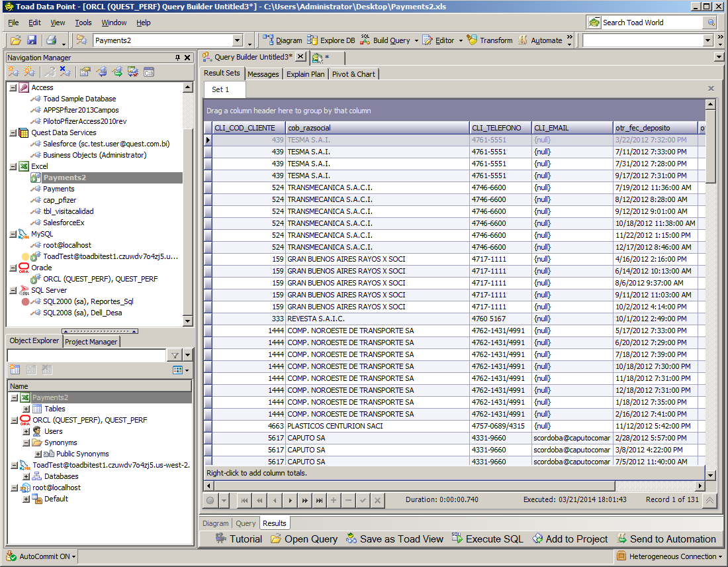Open the Window menu
Screen dimensions: 728x567
tap(114, 23)
